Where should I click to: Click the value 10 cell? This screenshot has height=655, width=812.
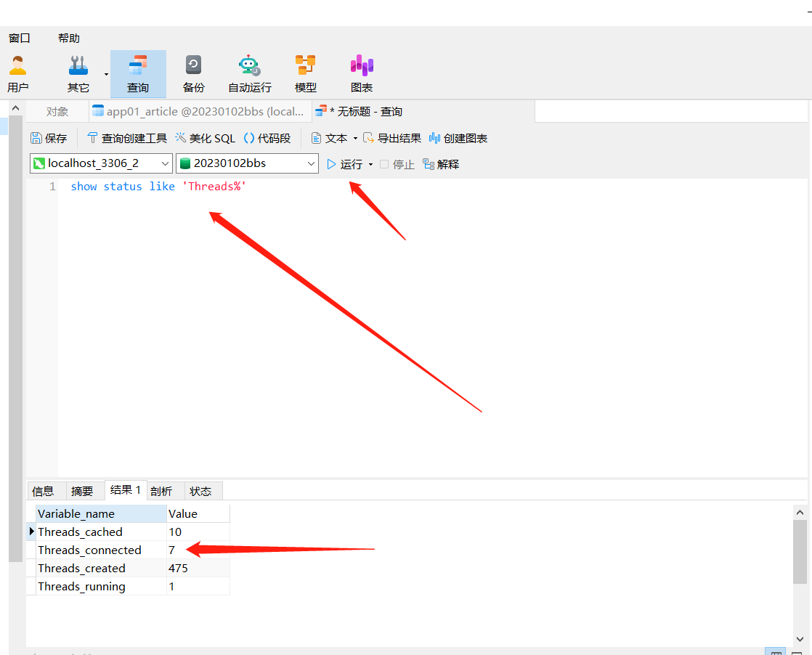198,532
